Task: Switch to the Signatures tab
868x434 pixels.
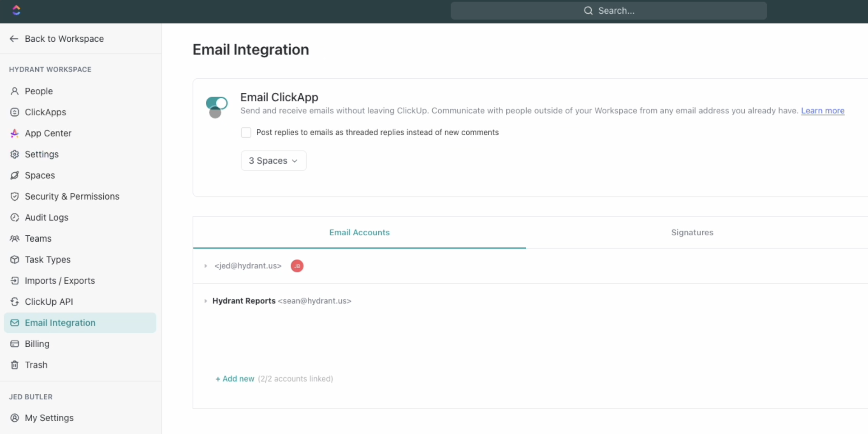Action: click(692, 232)
